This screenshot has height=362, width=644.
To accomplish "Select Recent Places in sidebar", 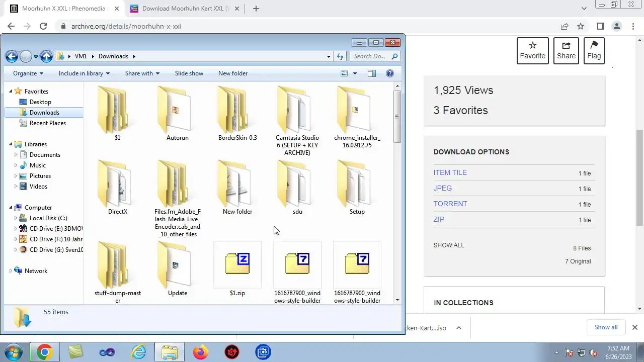I will pyautogui.click(x=47, y=123).
